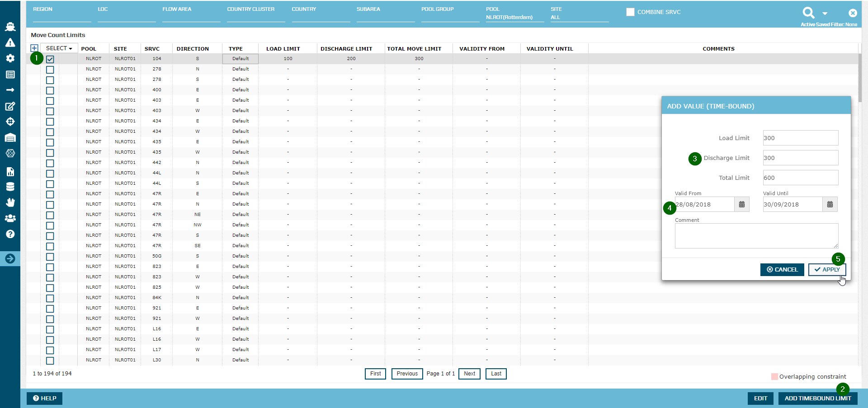
Task: Click Add Timebound Limit button
Action: click(x=817, y=399)
